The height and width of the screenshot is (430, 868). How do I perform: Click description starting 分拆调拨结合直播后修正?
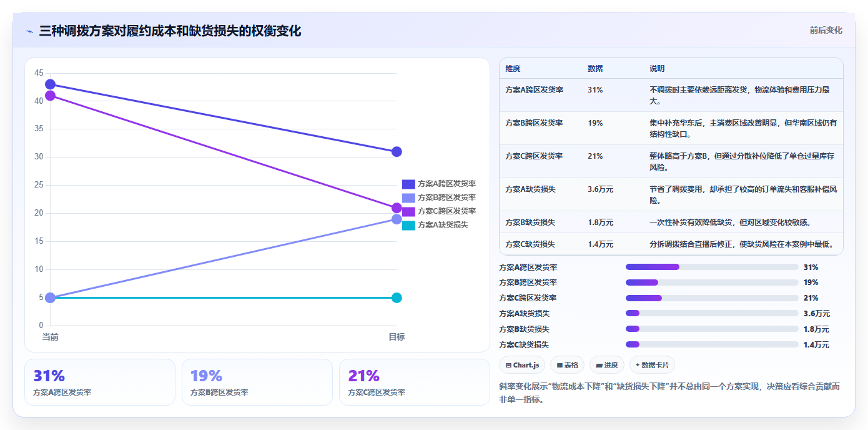click(x=741, y=244)
